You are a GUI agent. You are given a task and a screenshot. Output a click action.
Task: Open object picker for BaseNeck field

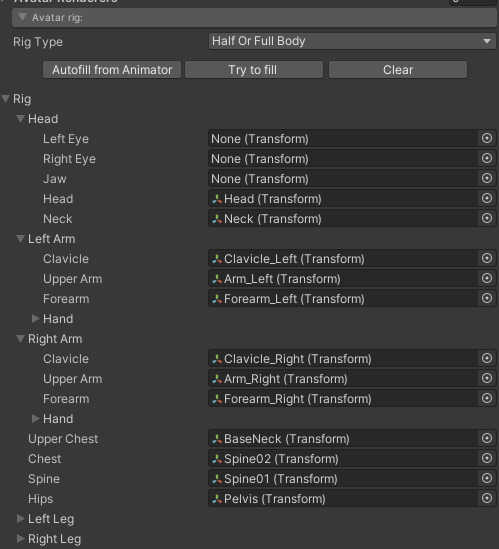click(487, 438)
